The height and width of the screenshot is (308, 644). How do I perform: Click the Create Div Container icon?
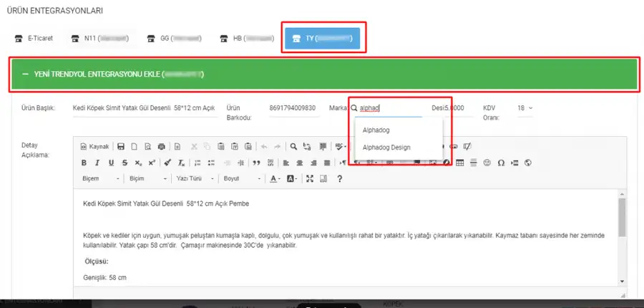click(x=270, y=163)
